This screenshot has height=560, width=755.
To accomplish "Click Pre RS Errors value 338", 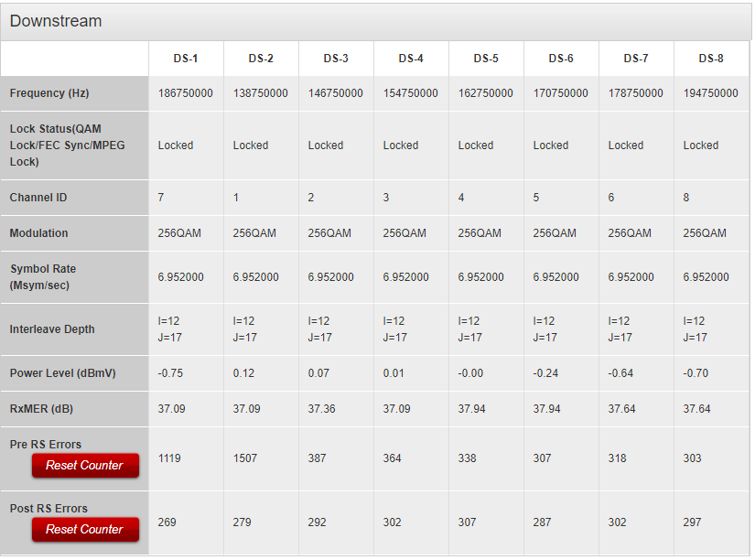I will pos(467,458).
